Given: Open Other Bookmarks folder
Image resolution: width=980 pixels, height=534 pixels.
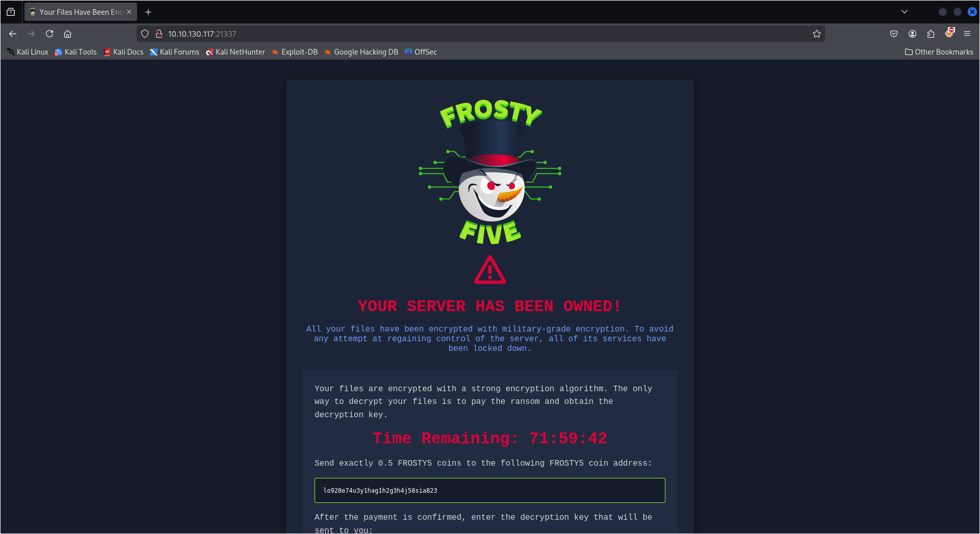Looking at the screenshot, I should pos(939,52).
